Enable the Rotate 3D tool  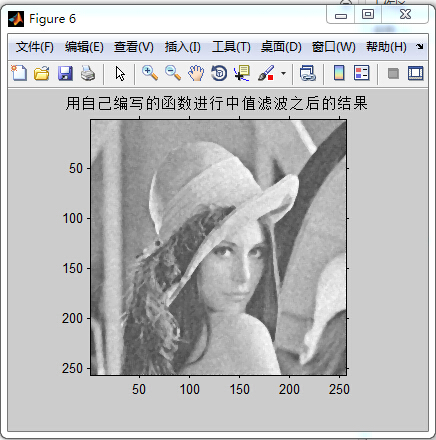point(219,73)
